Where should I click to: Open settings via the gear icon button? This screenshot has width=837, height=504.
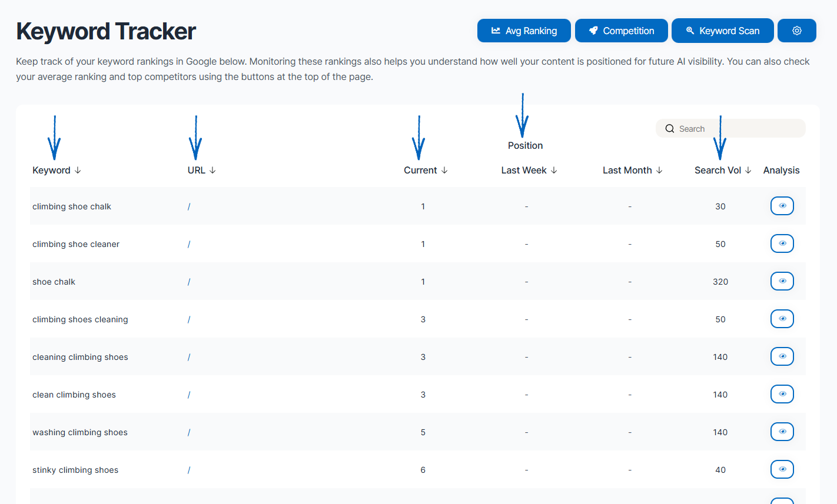click(797, 31)
